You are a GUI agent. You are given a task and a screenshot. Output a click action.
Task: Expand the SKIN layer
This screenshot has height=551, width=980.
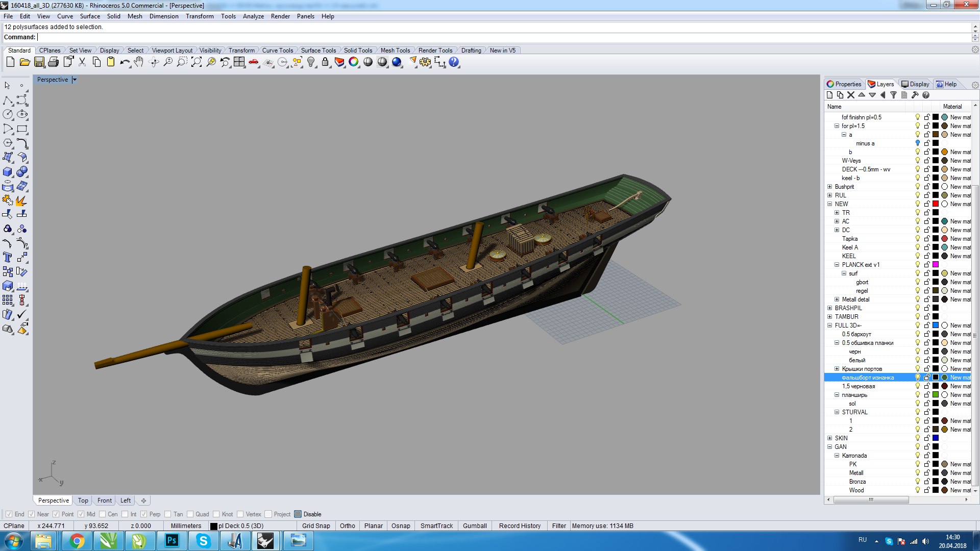pos(830,438)
